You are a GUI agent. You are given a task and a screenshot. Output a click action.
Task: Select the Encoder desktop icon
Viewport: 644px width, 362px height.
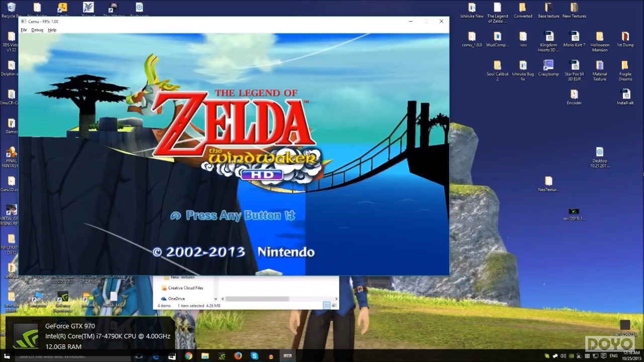click(574, 97)
